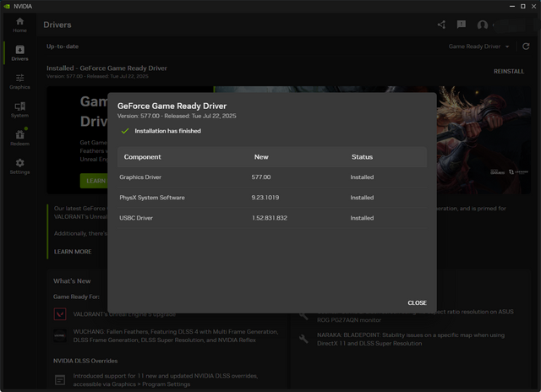This screenshot has width=541, height=392.
Task: Click the Installed status for PhysX System Software
Action: 362,198
